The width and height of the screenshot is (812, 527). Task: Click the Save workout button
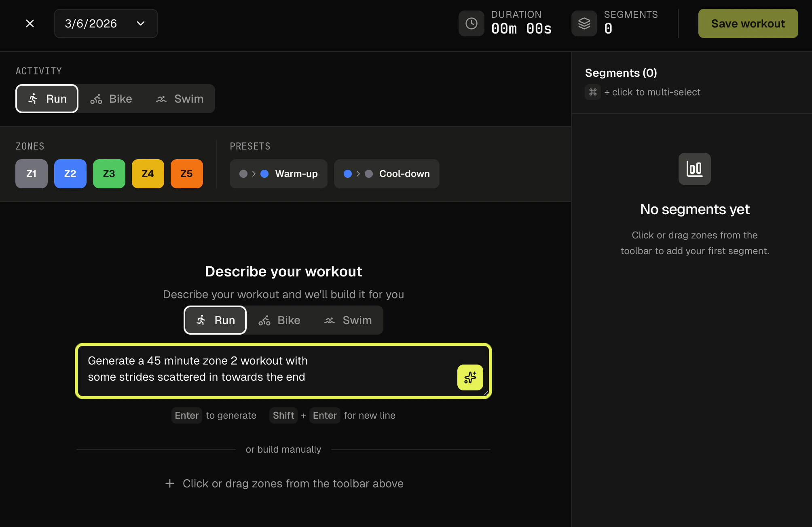point(747,23)
